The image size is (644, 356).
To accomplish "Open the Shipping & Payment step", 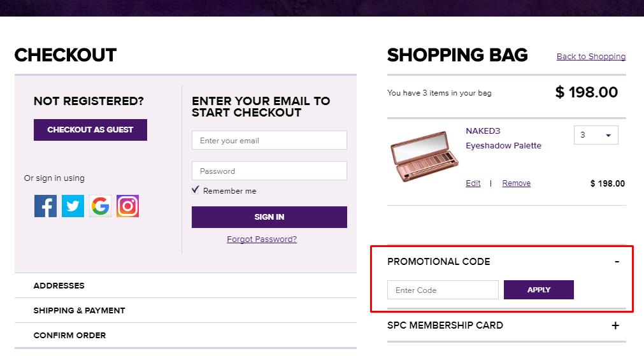I will tap(80, 311).
